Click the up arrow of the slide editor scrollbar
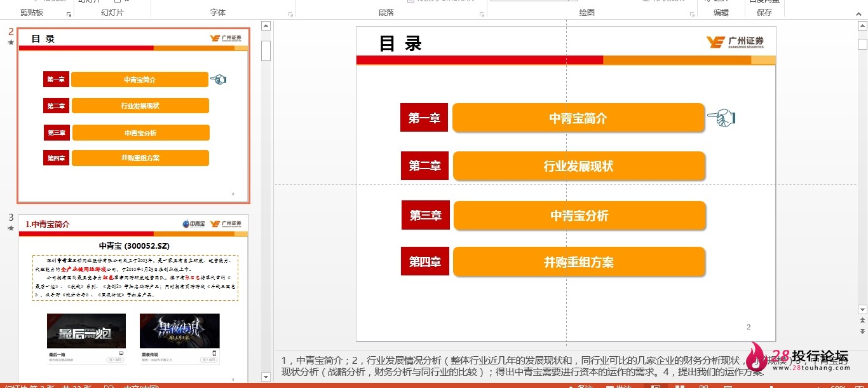Viewport: 868px width, 388px height. (862, 27)
